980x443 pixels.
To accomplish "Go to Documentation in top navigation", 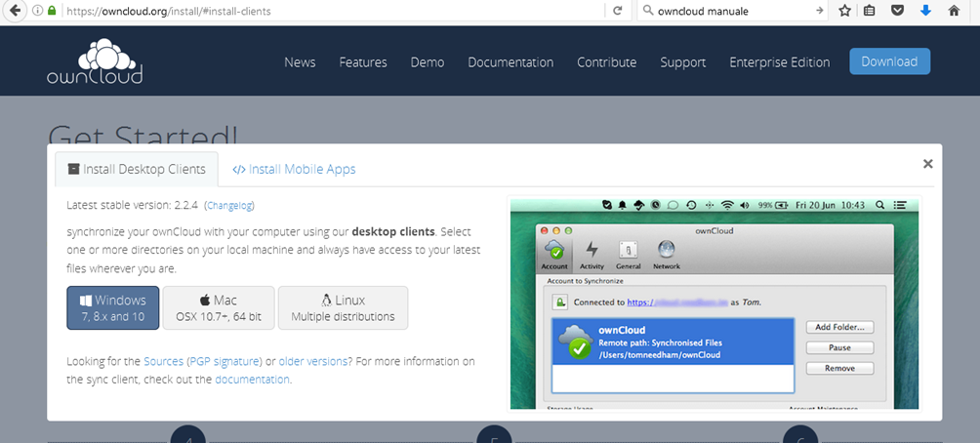I will point(510,61).
